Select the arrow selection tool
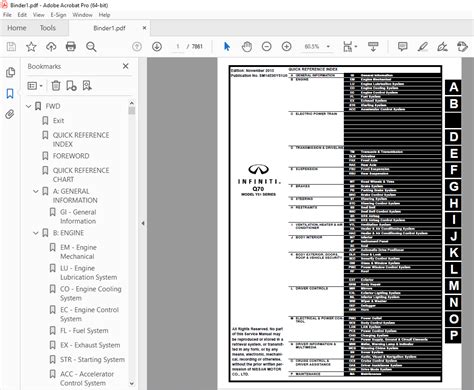 click(227, 47)
